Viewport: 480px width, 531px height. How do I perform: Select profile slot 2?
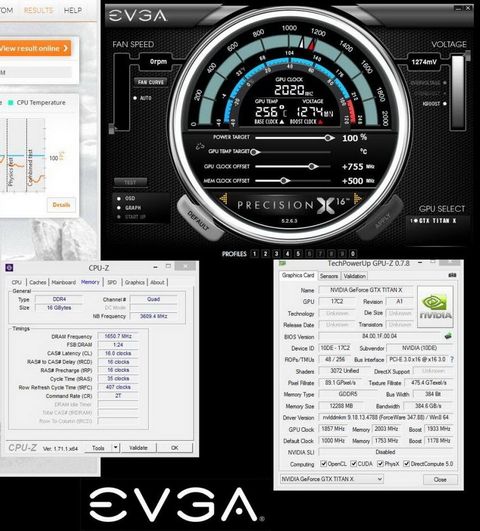pos(266,254)
